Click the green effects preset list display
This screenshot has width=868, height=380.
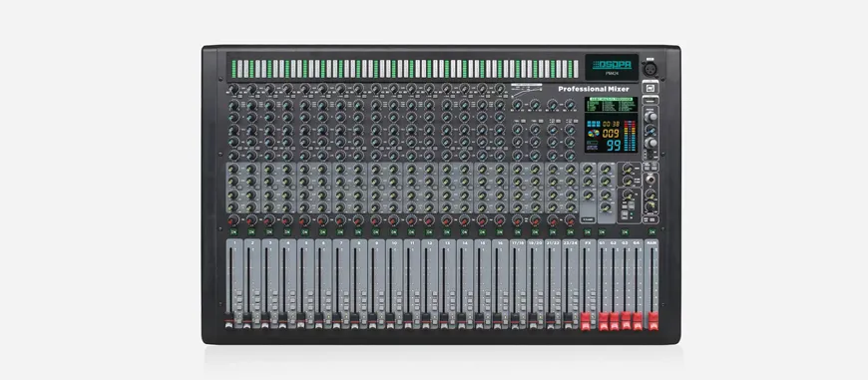pyautogui.click(x=612, y=105)
